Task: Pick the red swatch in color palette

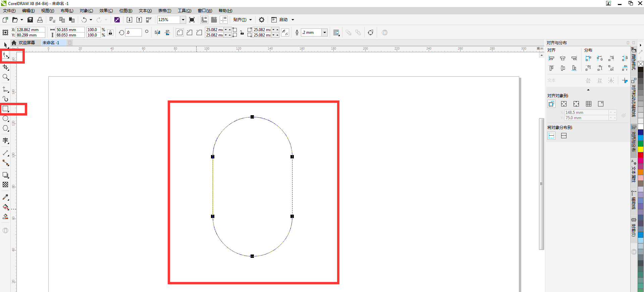Action: [x=641, y=155]
